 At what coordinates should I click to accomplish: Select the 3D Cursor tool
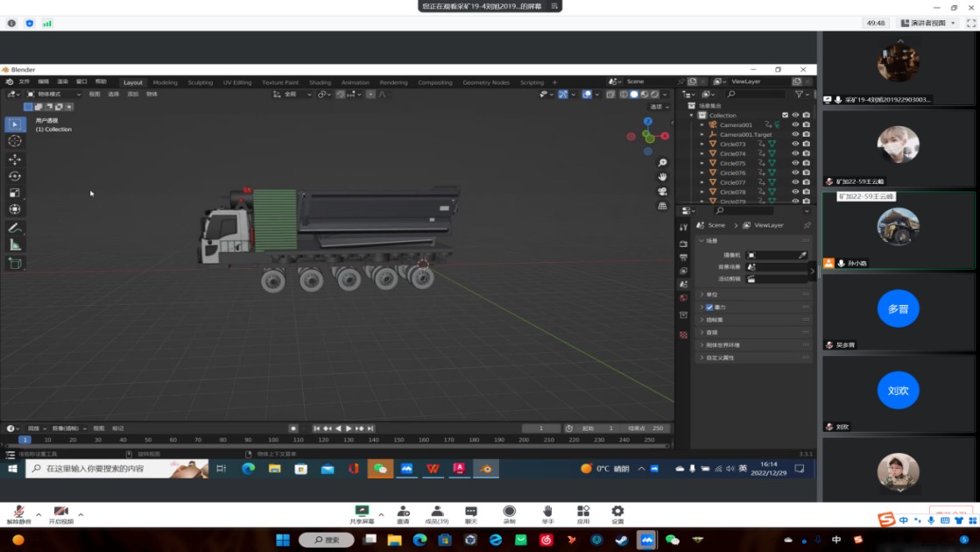click(15, 141)
